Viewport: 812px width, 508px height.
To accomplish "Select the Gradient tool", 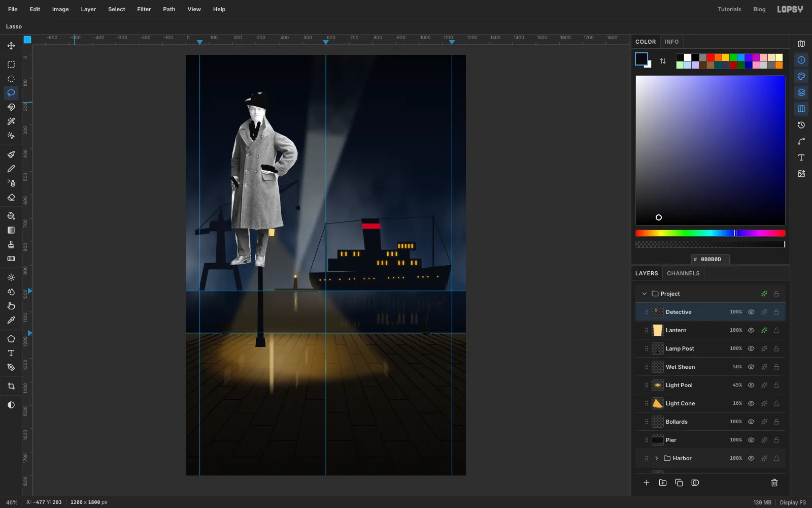I will pyautogui.click(x=11, y=230).
